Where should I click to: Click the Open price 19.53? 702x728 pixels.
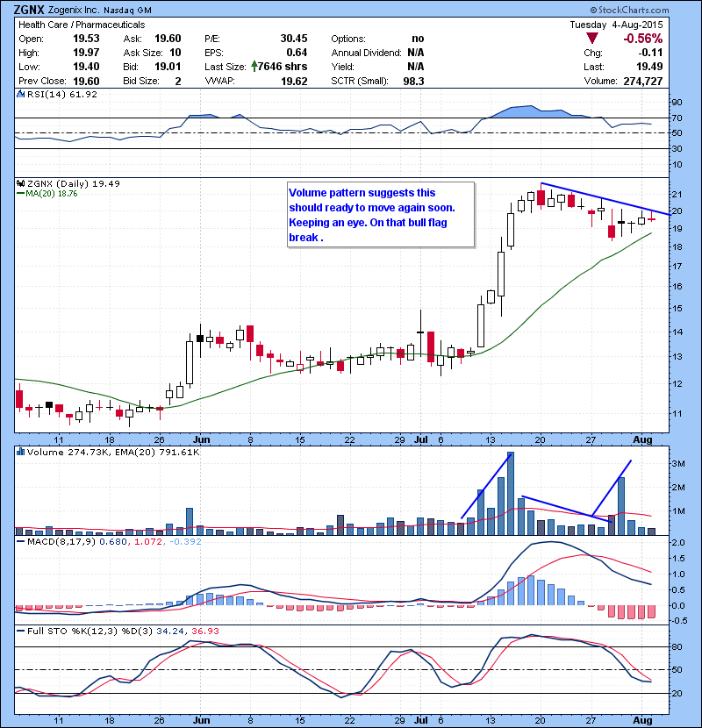click(x=86, y=38)
